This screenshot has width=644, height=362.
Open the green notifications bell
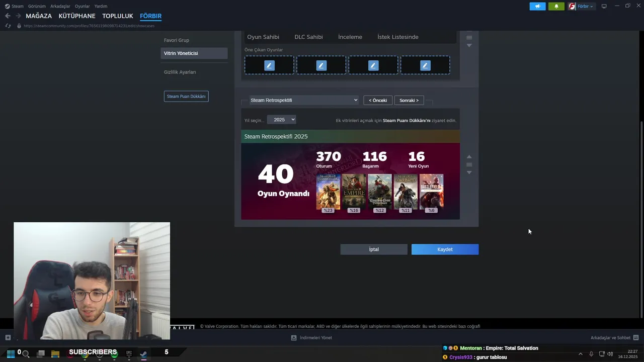tap(556, 7)
